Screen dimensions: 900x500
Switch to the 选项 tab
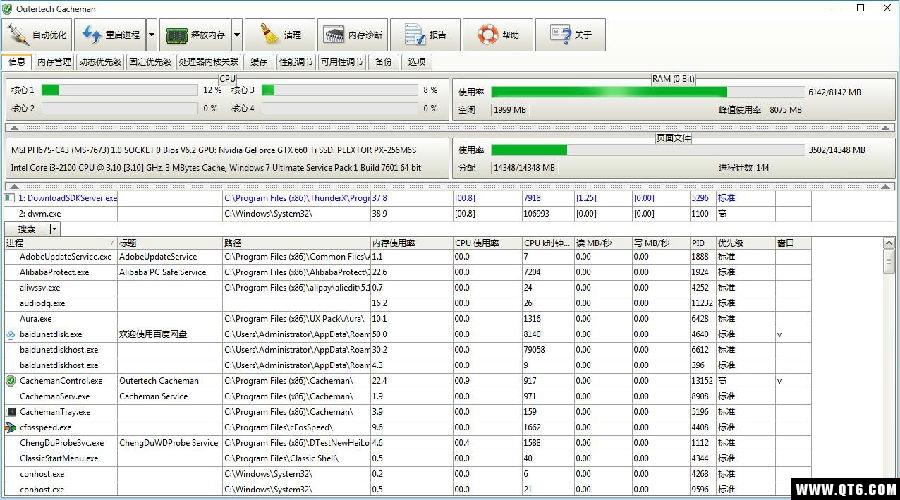[x=416, y=62]
